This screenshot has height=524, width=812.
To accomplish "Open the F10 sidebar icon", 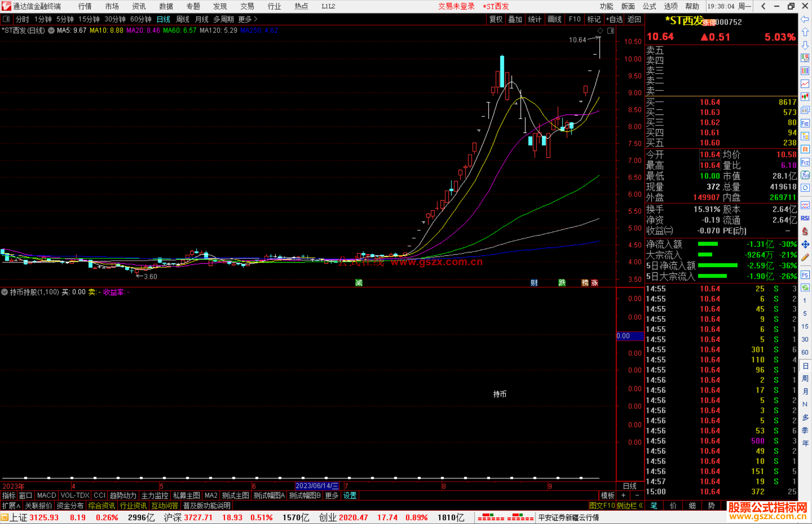I will pyautogui.click(x=805, y=123).
